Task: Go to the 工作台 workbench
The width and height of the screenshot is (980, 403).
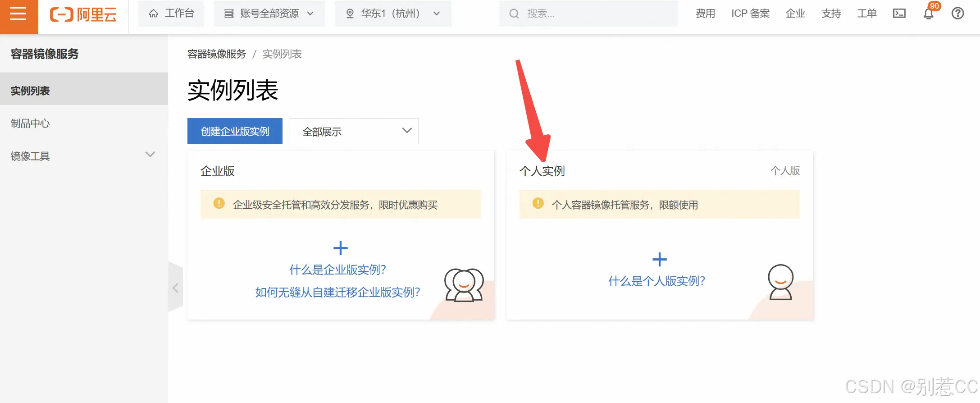Action: (171, 14)
